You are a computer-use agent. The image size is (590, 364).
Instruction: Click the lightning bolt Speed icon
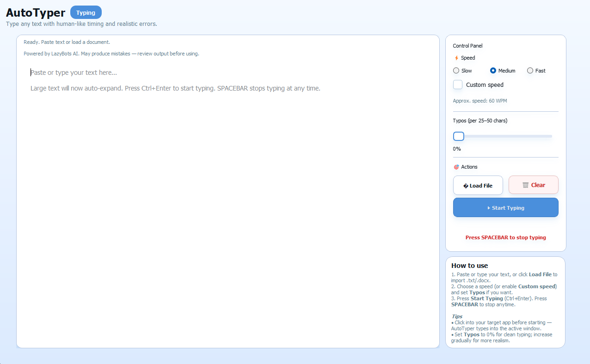point(456,58)
